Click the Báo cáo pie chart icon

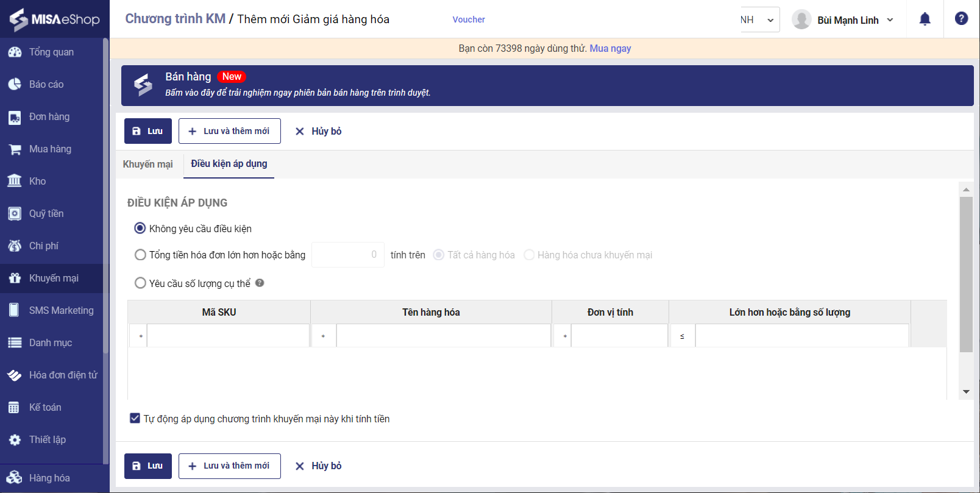[x=15, y=85]
